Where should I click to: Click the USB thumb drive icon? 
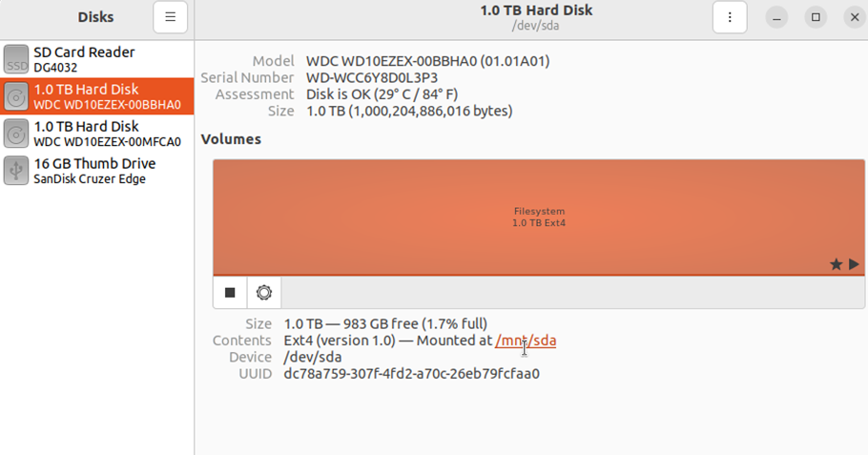pyautogui.click(x=16, y=171)
